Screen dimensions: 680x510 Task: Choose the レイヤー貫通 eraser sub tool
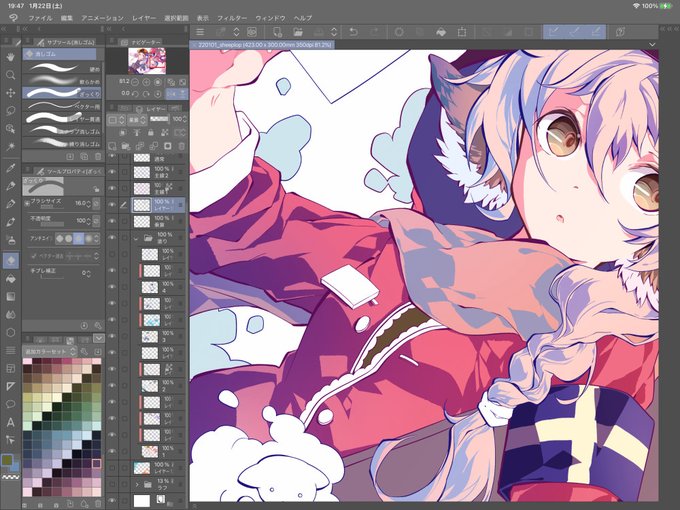coord(62,118)
